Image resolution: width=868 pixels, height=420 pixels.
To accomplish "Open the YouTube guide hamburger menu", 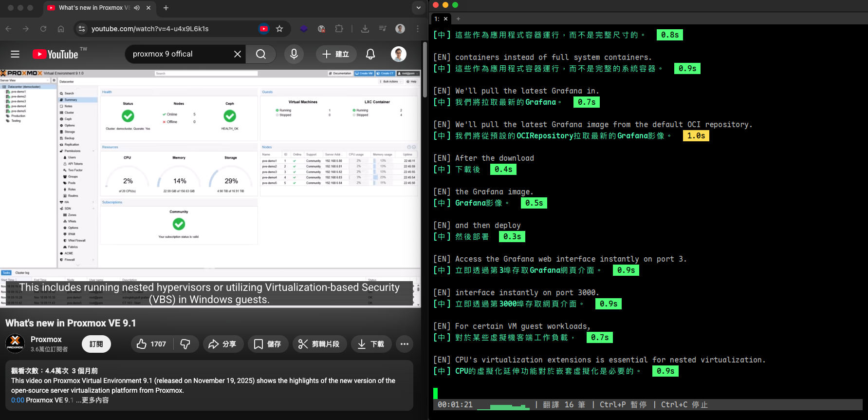I will point(15,54).
